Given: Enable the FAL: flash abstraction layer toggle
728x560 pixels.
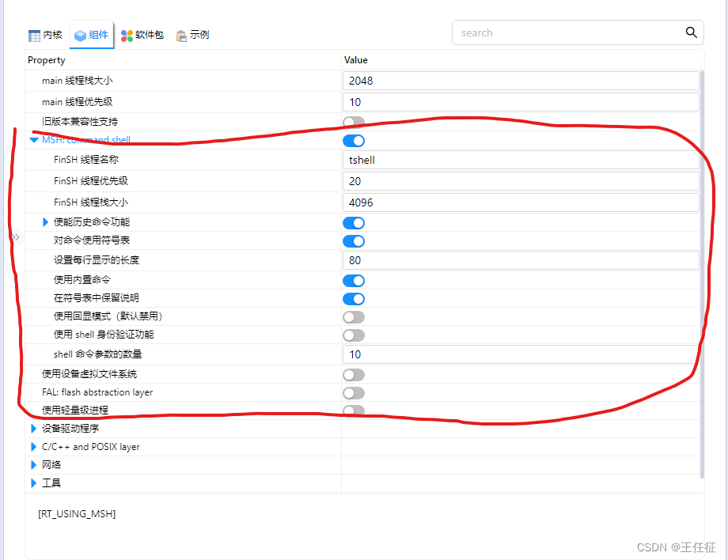Looking at the screenshot, I should (353, 393).
